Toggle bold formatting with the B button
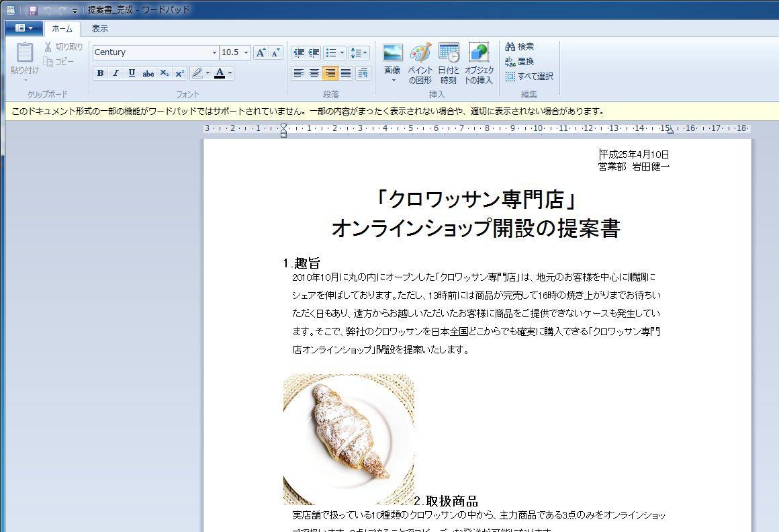Viewport: 779px width, 532px height. coord(100,73)
